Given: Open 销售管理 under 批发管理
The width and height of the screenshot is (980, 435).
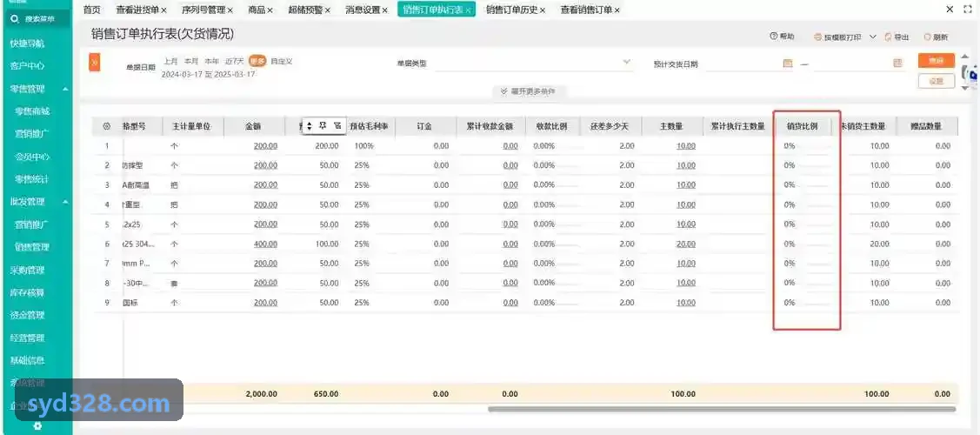Looking at the screenshot, I should click(x=32, y=247).
